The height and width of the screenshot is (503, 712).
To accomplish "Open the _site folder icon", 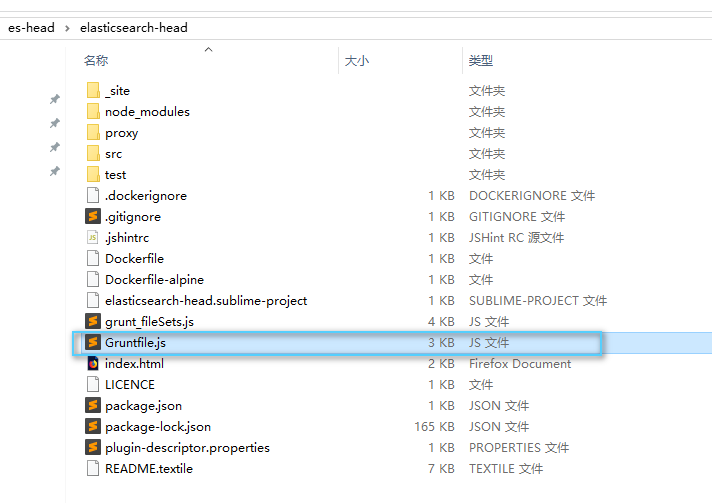I will (x=93, y=90).
